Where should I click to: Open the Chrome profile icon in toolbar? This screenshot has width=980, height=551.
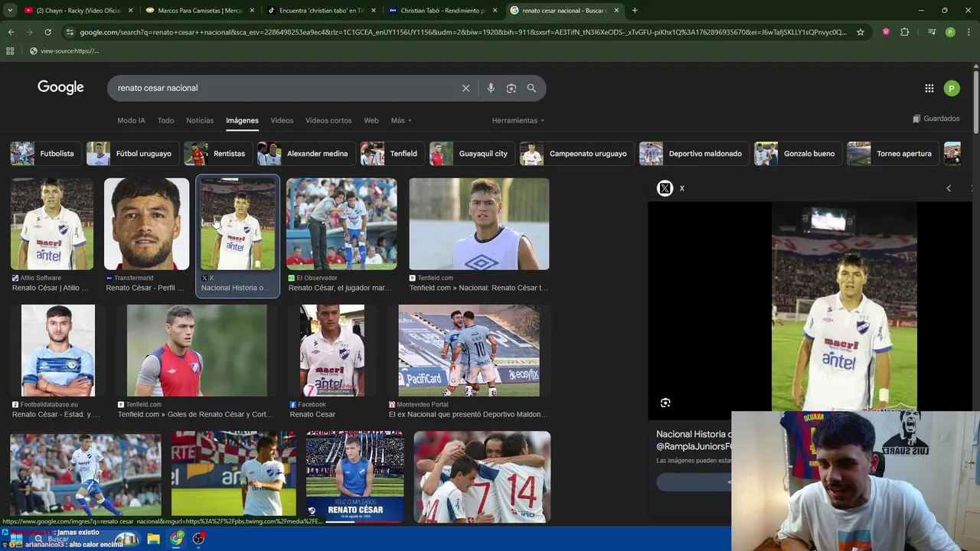click(950, 32)
